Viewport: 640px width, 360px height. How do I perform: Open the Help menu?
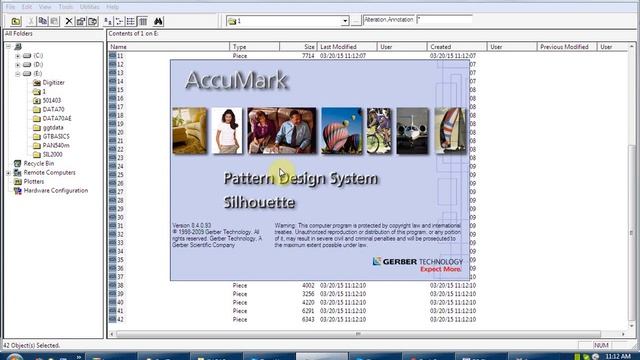112,7
